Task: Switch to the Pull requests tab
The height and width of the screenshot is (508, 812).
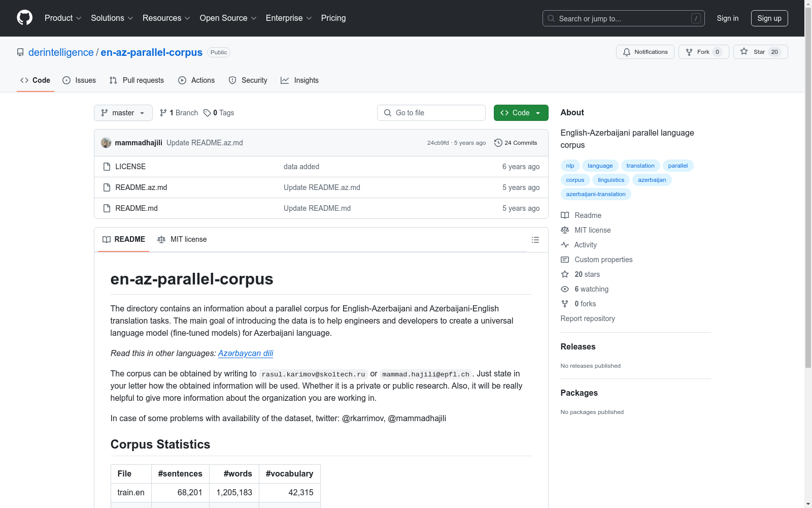Action: 137,80
